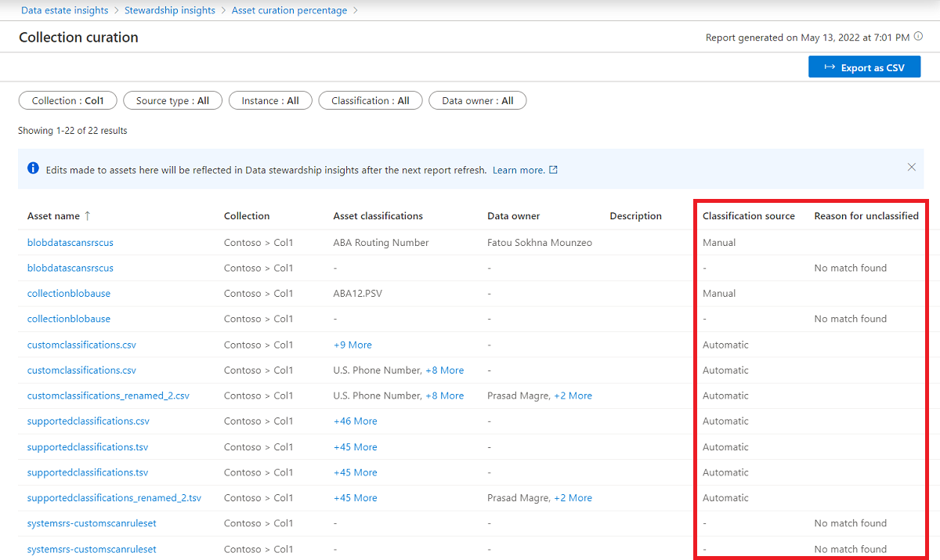Click the info icon beside the report timestamp
Viewport: 940px width, 560px height.
click(916, 37)
